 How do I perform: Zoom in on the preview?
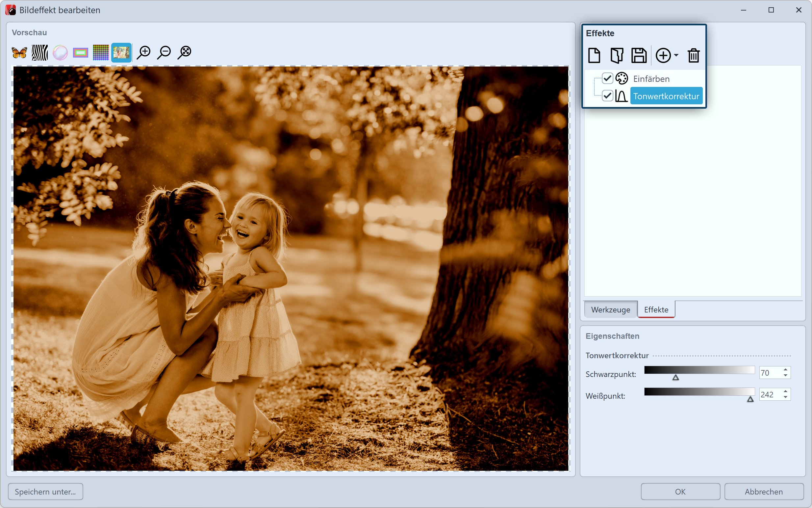click(144, 52)
